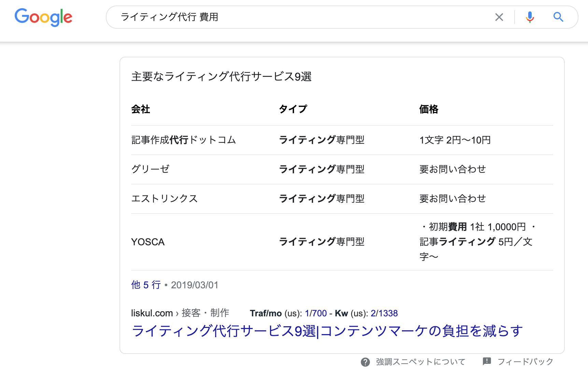Expand the 他 5 行 rows link

[x=146, y=285]
